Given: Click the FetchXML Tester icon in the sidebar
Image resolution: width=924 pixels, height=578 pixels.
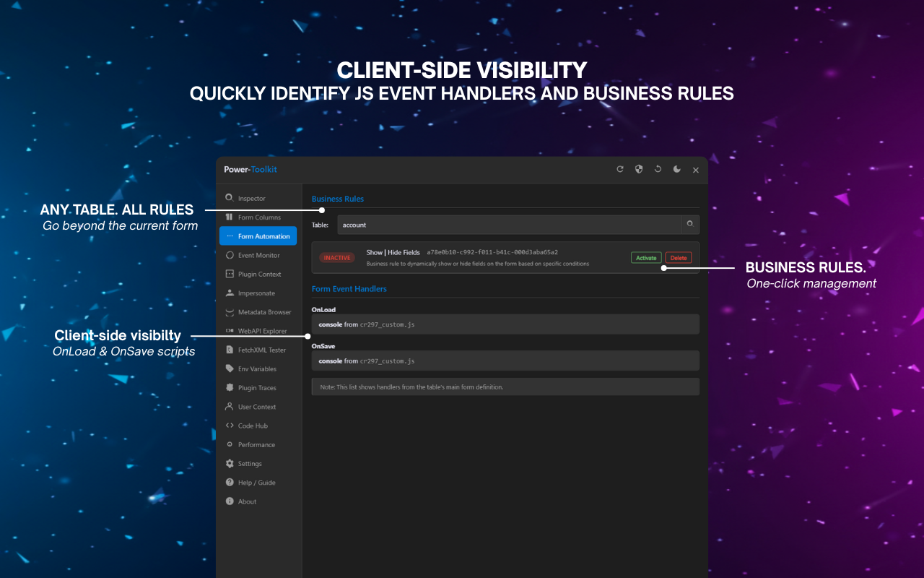Looking at the screenshot, I should pos(230,350).
